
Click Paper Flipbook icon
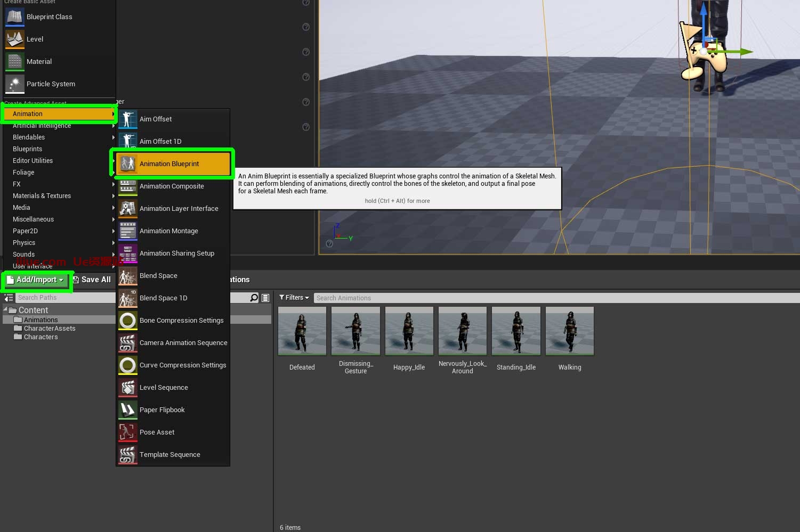127,410
